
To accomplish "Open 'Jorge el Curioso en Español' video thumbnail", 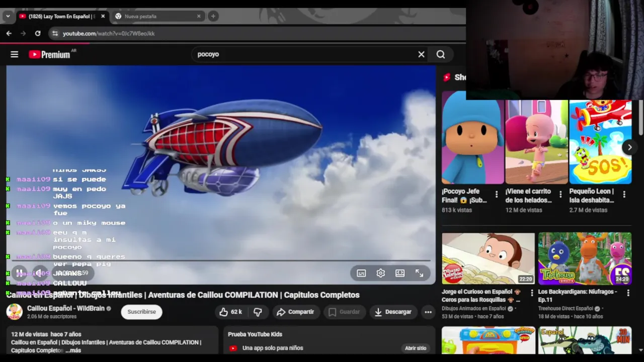I will click(x=488, y=258).
